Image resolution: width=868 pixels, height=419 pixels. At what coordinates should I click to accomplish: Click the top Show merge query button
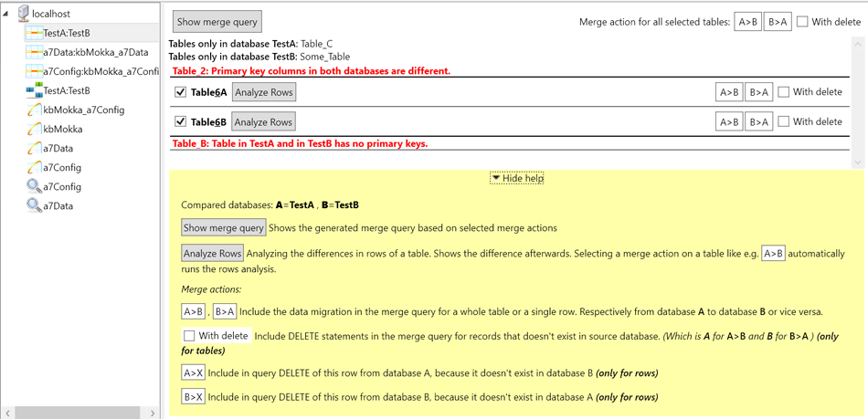pyautogui.click(x=217, y=22)
